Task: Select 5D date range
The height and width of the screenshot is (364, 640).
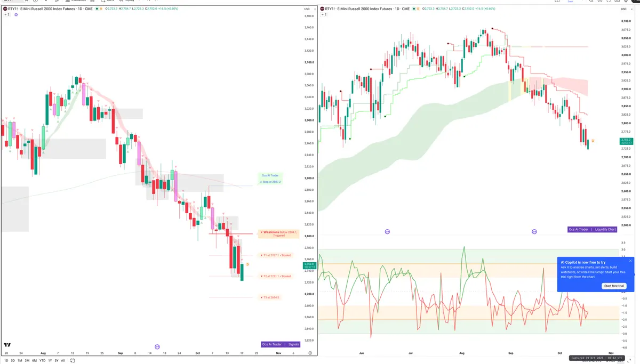Action: 13,361
